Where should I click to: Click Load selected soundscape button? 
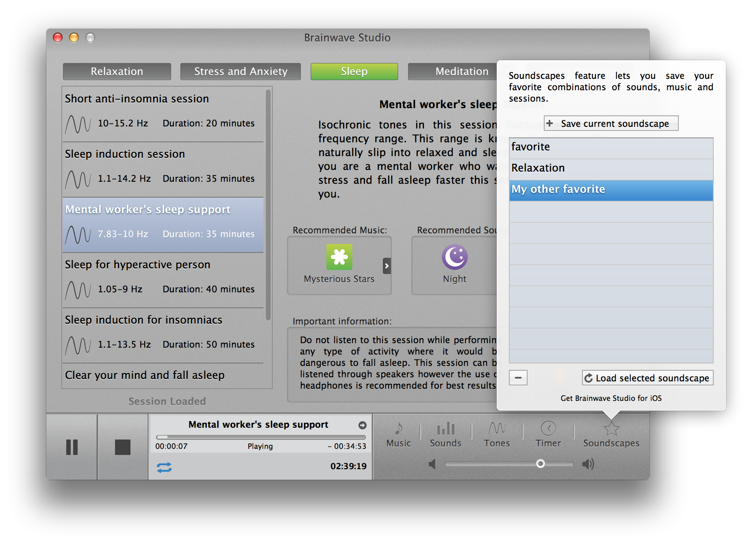tap(647, 378)
